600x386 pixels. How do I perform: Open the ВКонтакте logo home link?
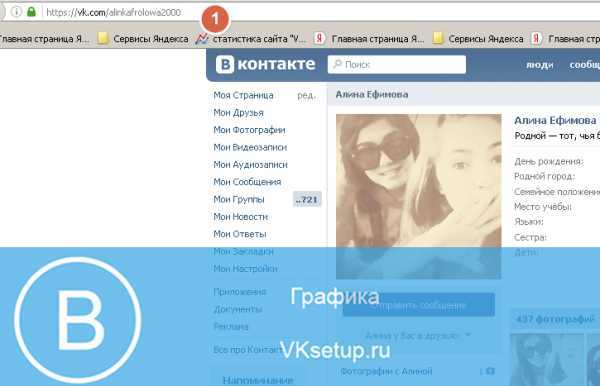tap(265, 64)
